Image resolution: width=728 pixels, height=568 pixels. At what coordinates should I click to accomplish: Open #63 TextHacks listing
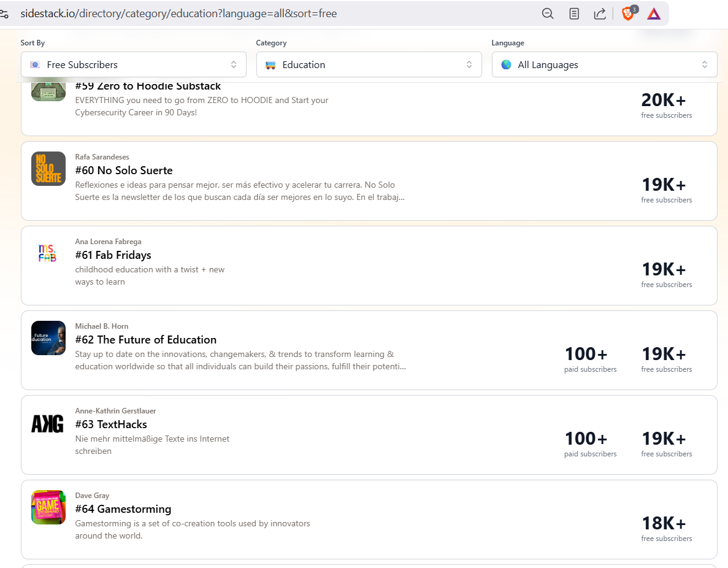click(111, 424)
